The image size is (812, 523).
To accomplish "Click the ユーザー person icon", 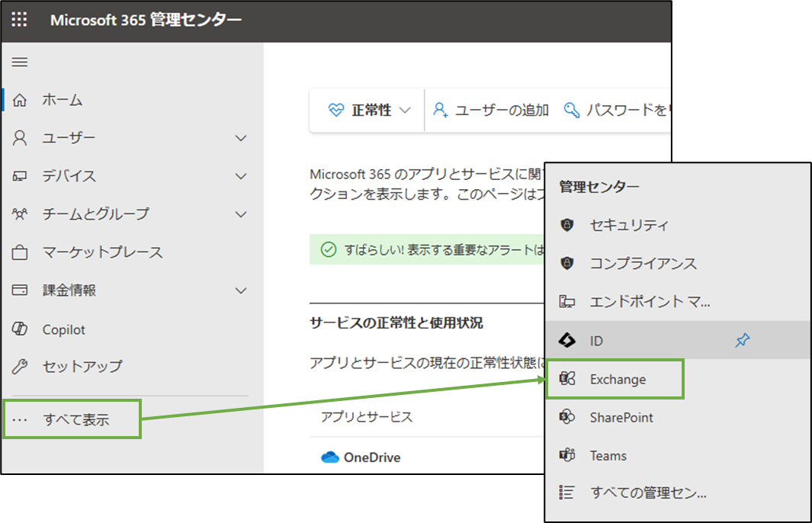I will point(20,138).
